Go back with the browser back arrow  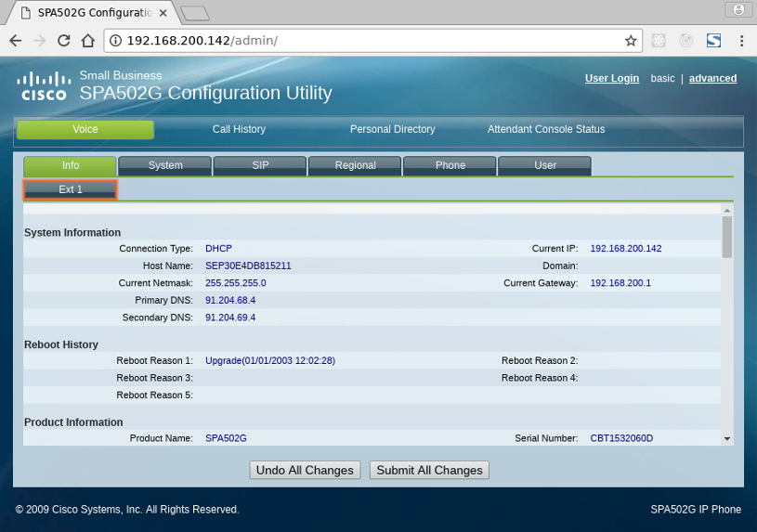point(16,41)
